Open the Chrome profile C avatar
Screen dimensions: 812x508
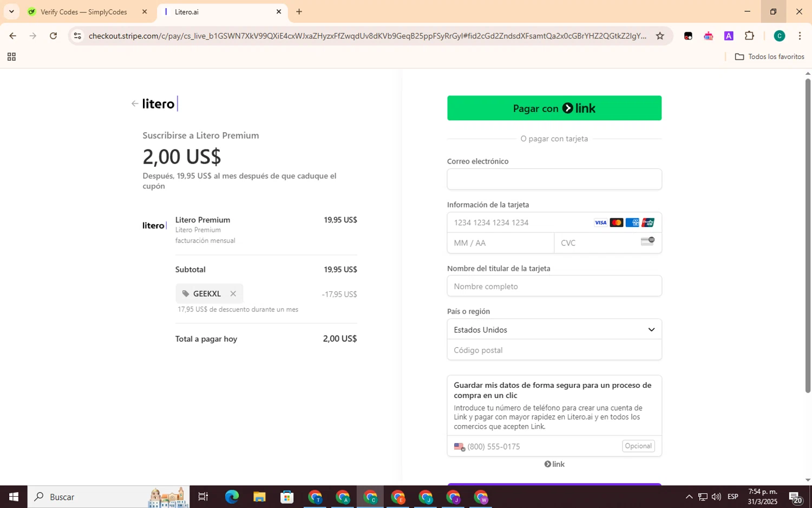tap(780, 36)
